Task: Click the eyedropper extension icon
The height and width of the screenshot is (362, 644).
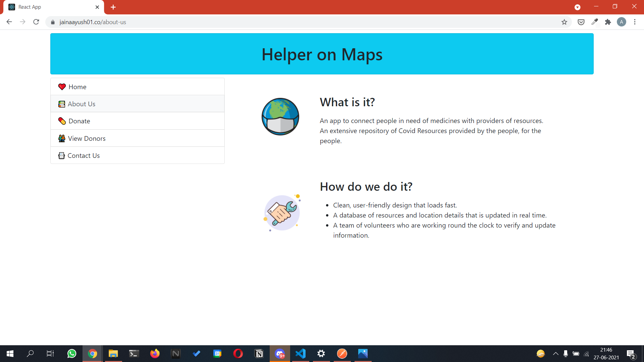Action: (594, 22)
